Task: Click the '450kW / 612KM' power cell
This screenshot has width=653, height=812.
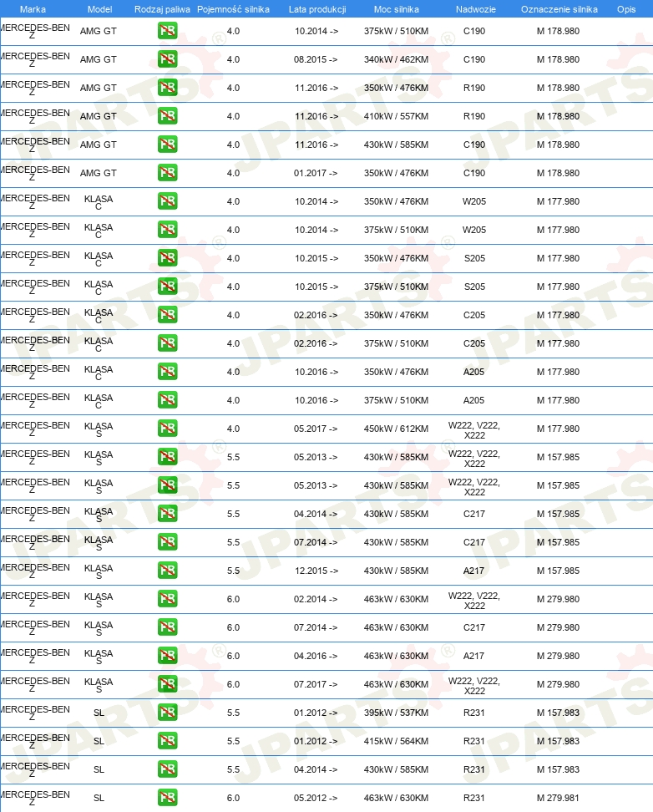Action: pos(396,429)
